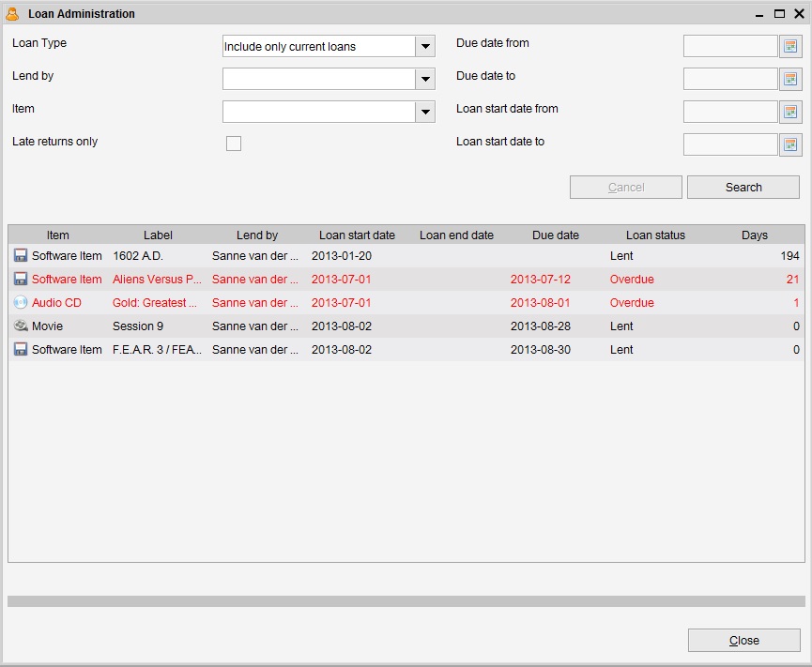The height and width of the screenshot is (667, 812).
Task: Click the Due date from input field
Action: (730, 46)
